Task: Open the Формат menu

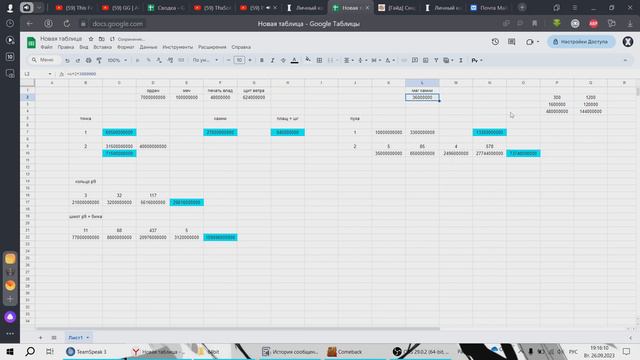Action: click(x=125, y=47)
